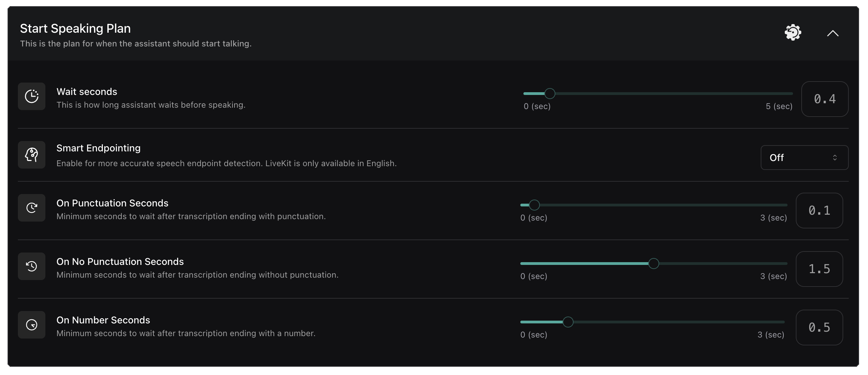Click the On No Punctuation value 1.5
This screenshot has width=868, height=375.
coord(819,269)
